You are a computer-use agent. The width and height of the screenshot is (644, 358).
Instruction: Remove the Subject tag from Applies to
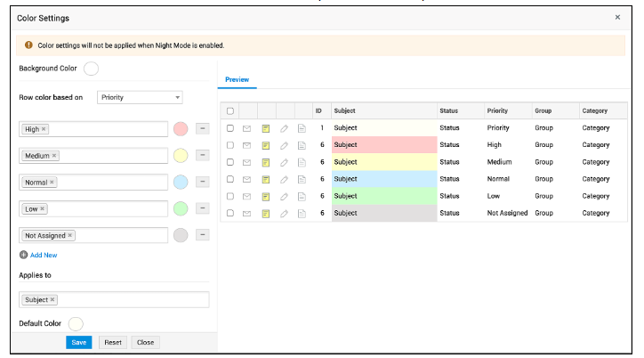tap(52, 300)
